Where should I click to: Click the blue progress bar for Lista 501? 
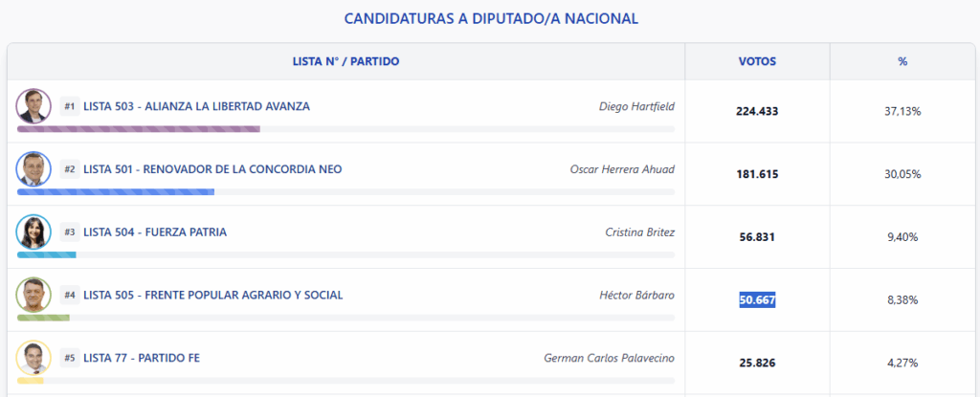[116, 191]
